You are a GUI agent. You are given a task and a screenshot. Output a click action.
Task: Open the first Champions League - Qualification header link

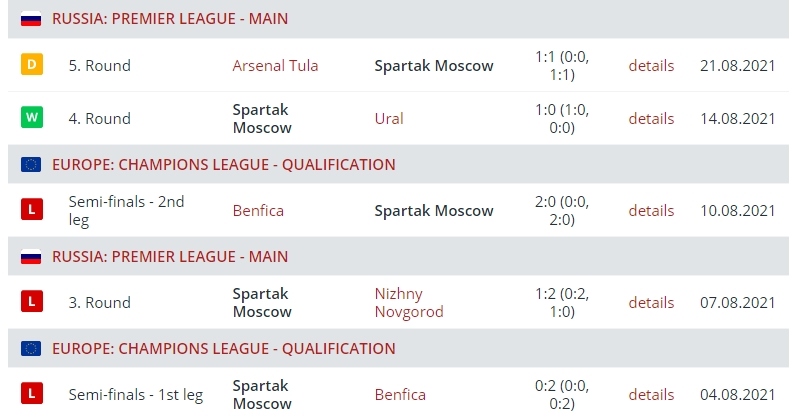[x=223, y=164]
